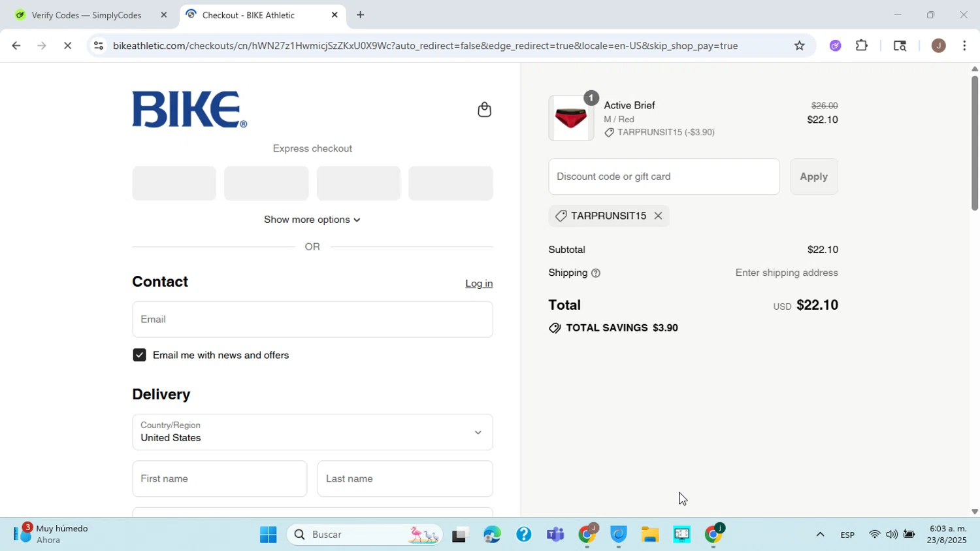Switch the ESP keyboard language

pos(847,535)
